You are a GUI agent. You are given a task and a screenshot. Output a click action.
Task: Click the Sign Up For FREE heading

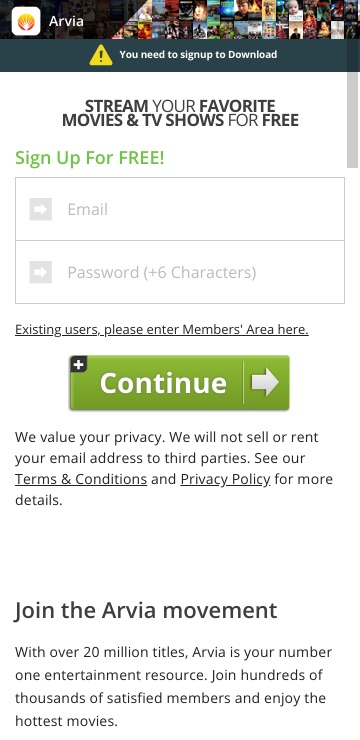[x=90, y=158]
